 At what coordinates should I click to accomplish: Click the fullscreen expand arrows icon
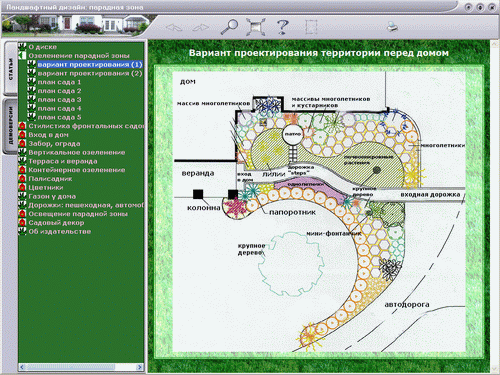tap(256, 27)
